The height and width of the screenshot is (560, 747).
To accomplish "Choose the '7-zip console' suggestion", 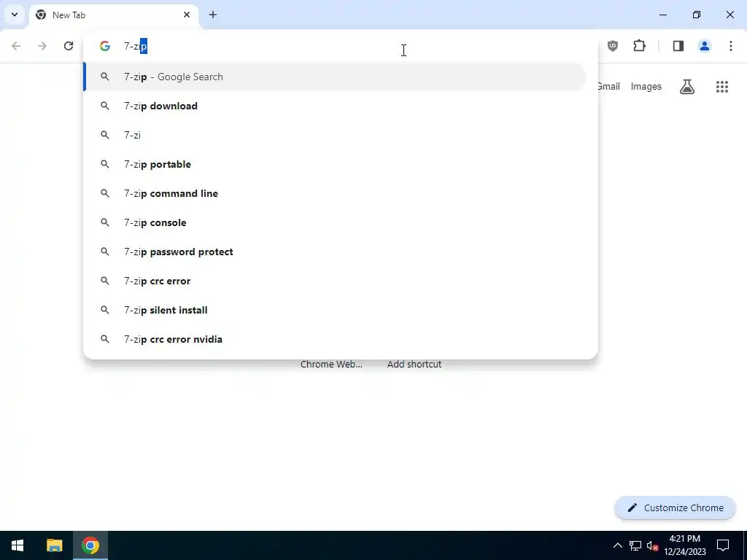I will point(336,222).
